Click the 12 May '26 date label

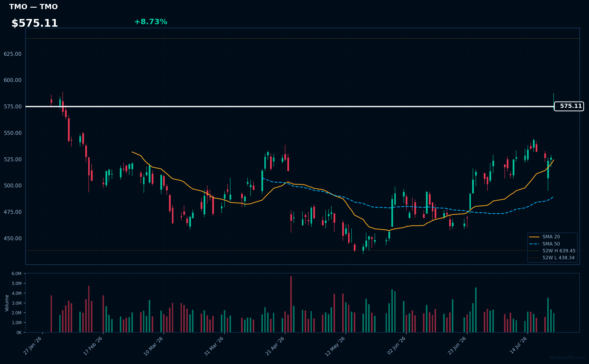click(335, 346)
